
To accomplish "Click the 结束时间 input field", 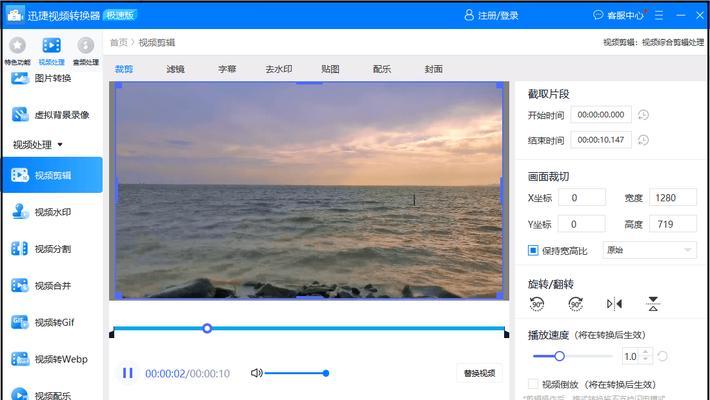I will point(601,140).
